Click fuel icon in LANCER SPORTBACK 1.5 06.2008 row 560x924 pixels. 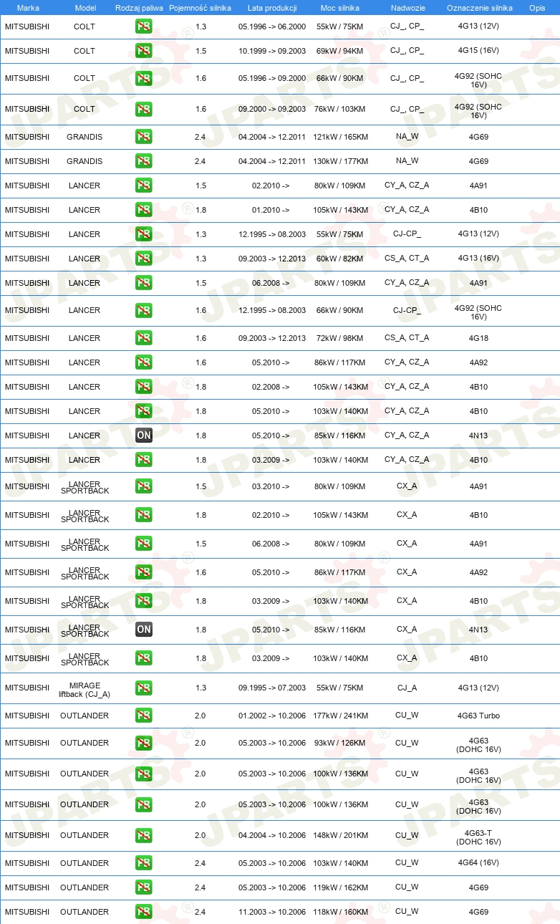(x=144, y=544)
